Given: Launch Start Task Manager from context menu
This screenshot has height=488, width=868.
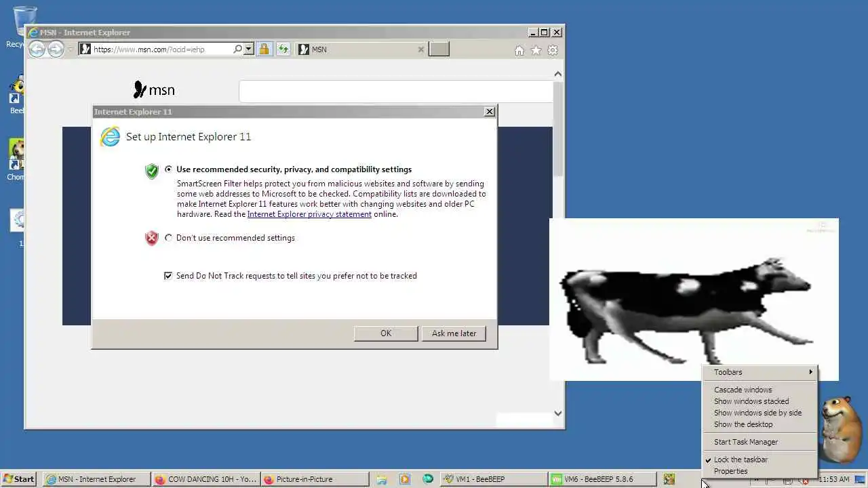Looking at the screenshot, I should [759, 442].
